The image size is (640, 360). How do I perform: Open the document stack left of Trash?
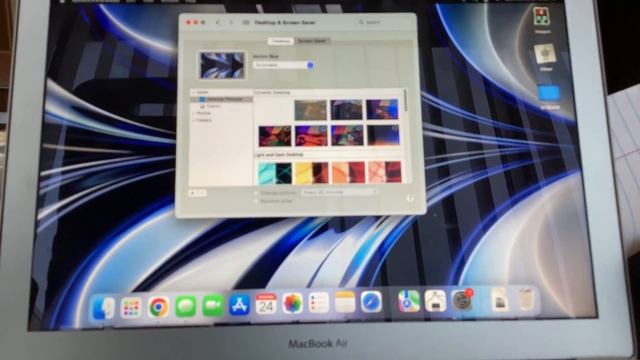tap(500, 300)
